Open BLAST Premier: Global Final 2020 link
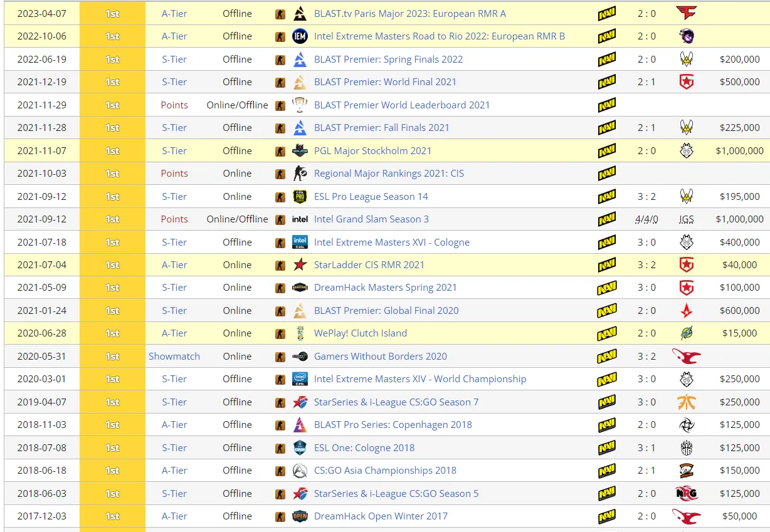Viewport: 770px width, 532px height. pyautogui.click(x=386, y=310)
